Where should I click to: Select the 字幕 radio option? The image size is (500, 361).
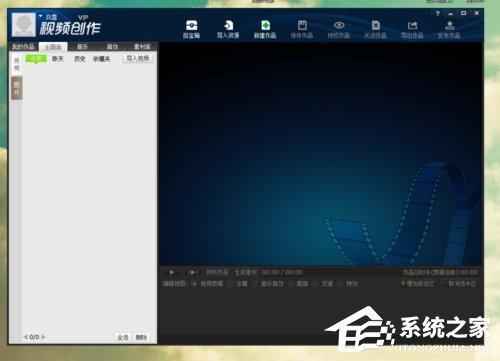[x=238, y=284]
